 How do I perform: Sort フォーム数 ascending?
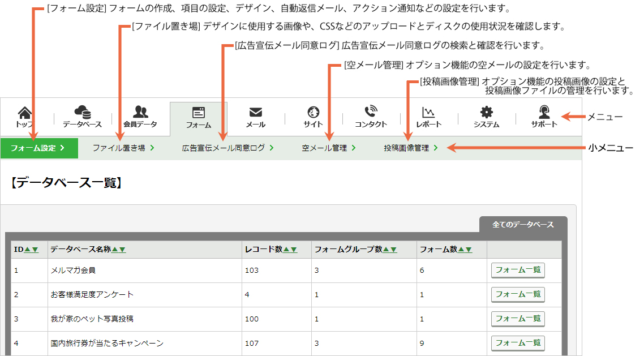point(461,250)
